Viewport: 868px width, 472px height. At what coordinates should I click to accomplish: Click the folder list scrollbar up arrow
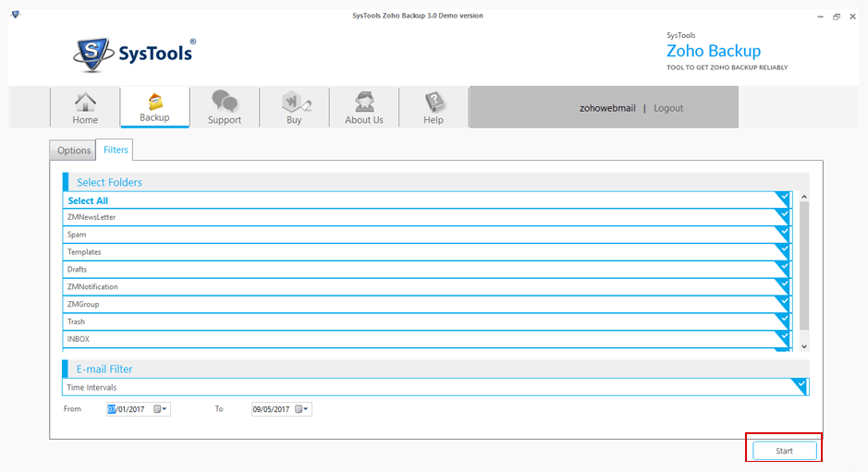(x=804, y=197)
